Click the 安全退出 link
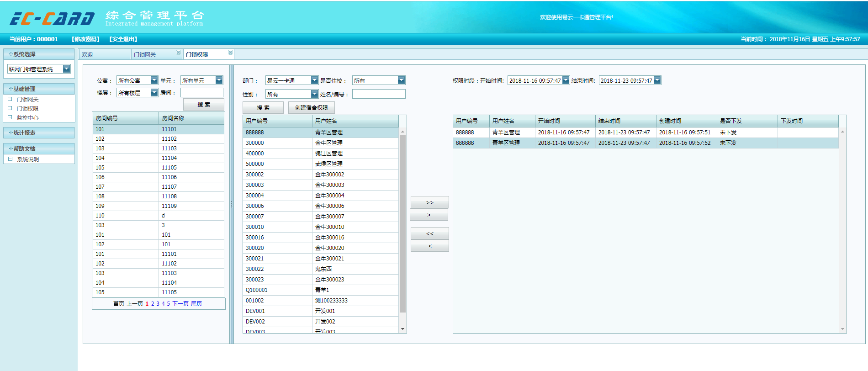 tap(123, 39)
